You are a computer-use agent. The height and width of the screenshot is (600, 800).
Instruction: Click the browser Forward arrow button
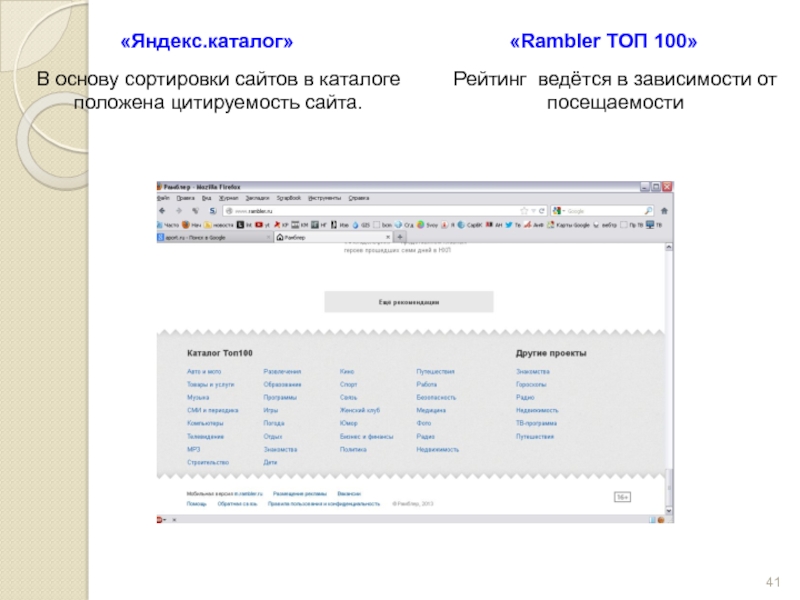pos(179,211)
